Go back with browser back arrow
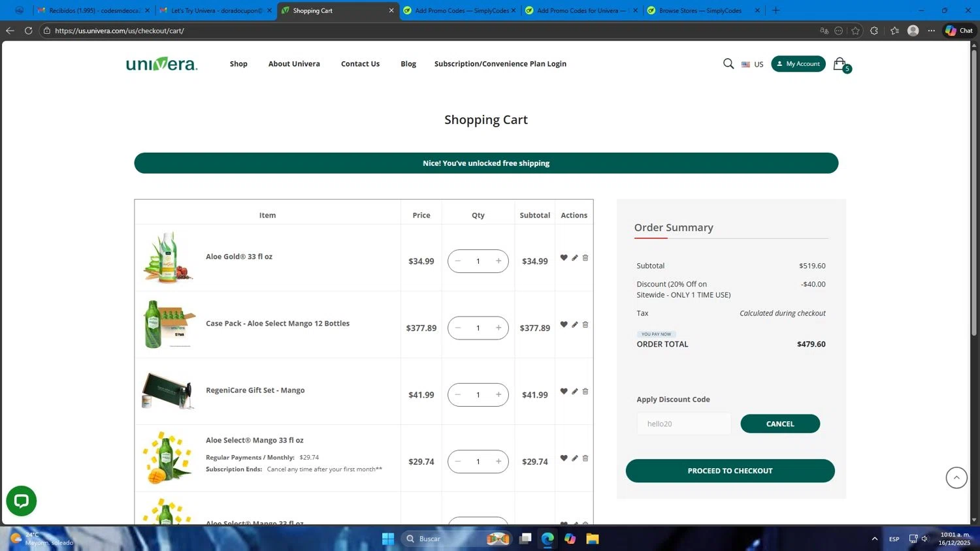Image resolution: width=980 pixels, height=551 pixels. tap(10, 31)
